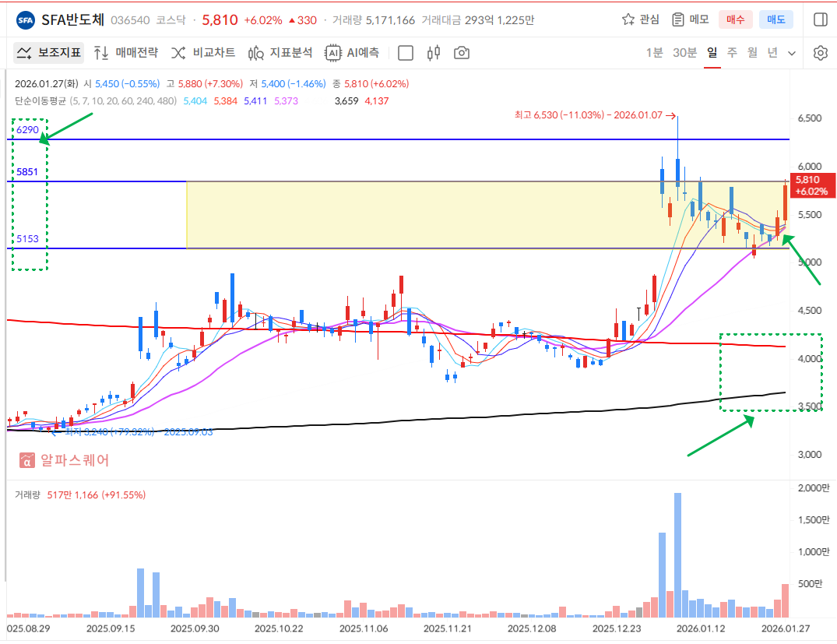837x644 pixels.
Task: Switch to 30분 thirty-minute interval
Action: point(684,53)
